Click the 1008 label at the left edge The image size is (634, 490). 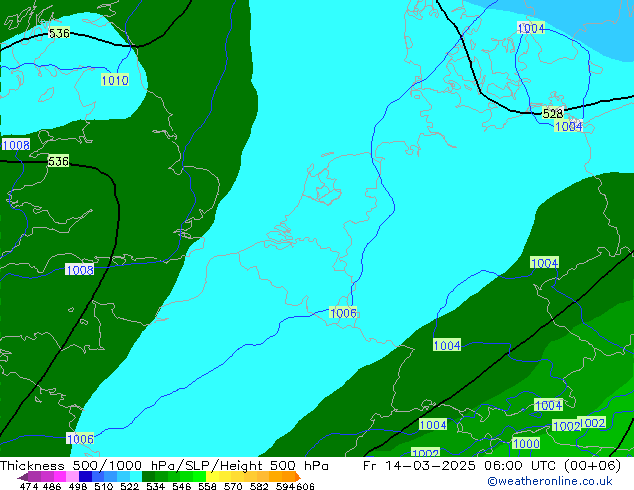(16, 145)
